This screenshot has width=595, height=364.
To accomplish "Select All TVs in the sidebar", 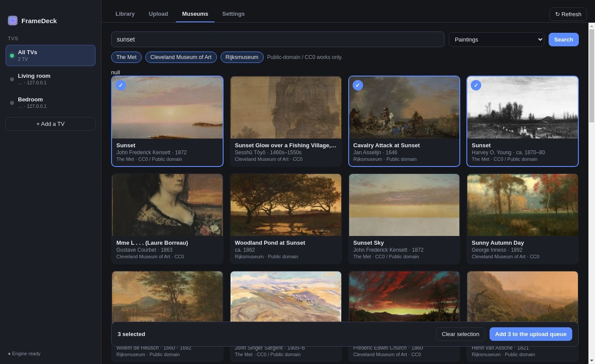I will tap(50, 55).
